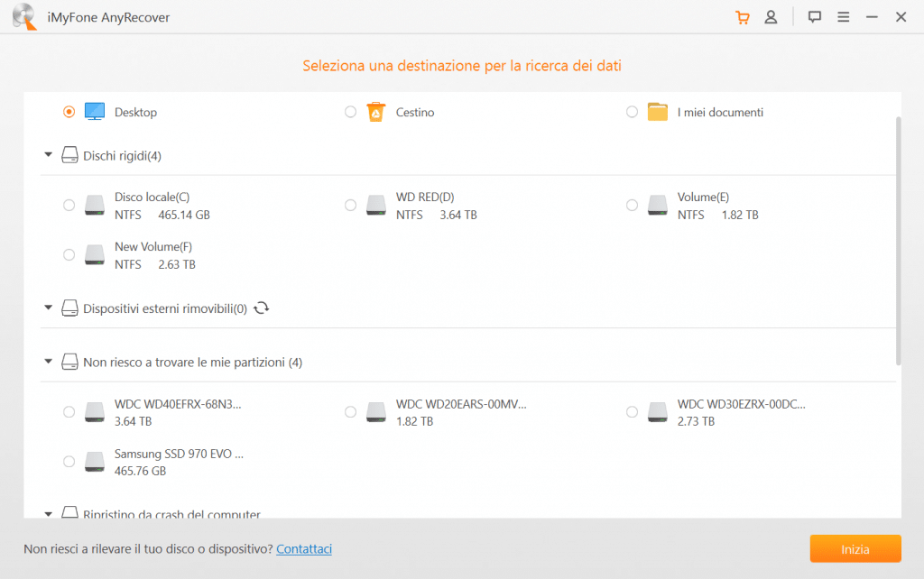Click the '2.73 TB' size value
This screenshot has height=579, width=924.
point(696,422)
